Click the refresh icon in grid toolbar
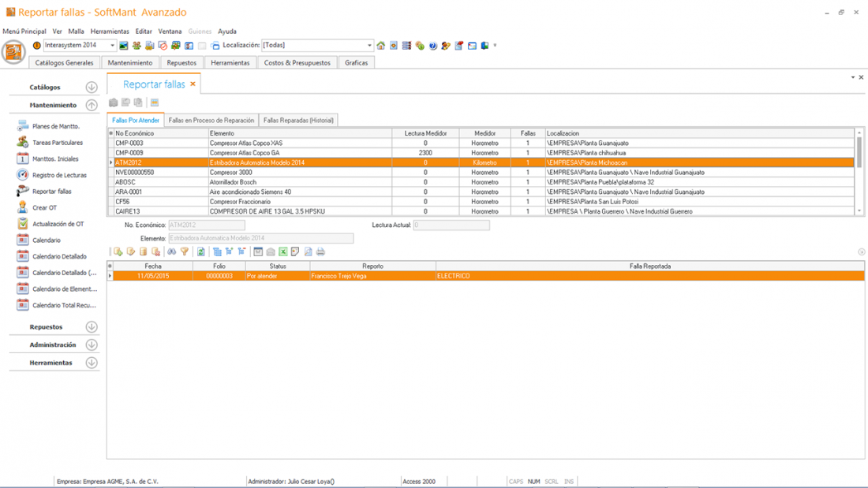Viewport: 868px width, 488px height. [201, 252]
